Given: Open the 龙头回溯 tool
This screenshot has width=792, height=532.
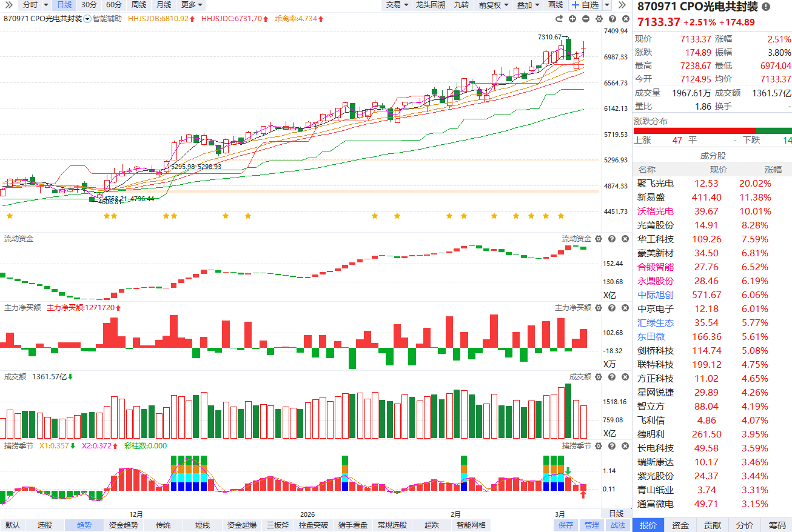Looking at the screenshot, I should click(x=431, y=5).
